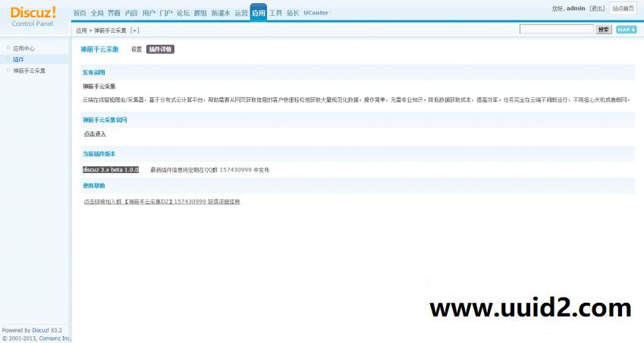Select 插件 in the left sidebar
The height and width of the screenshot is (343, 644).
tap(18, 59)
